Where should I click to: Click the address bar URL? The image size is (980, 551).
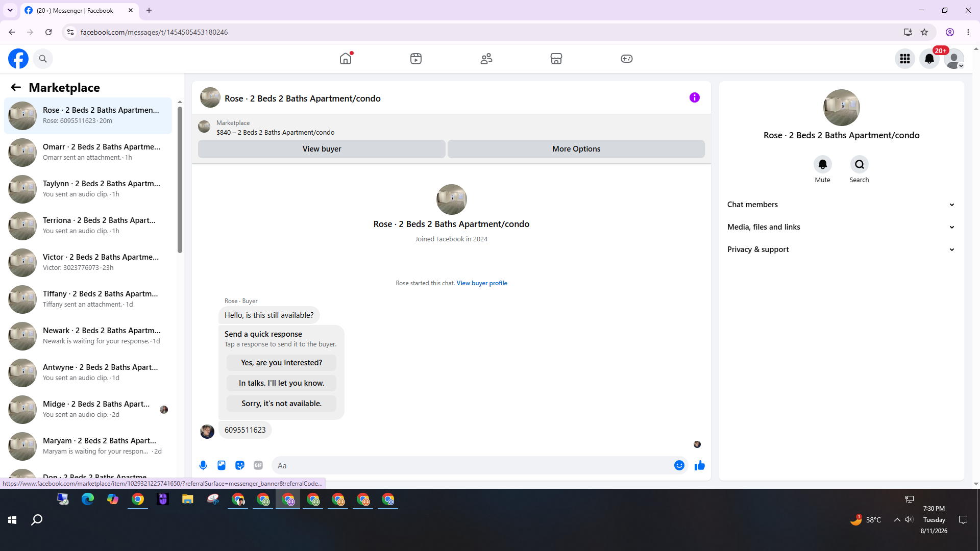[x=154, y=32]
